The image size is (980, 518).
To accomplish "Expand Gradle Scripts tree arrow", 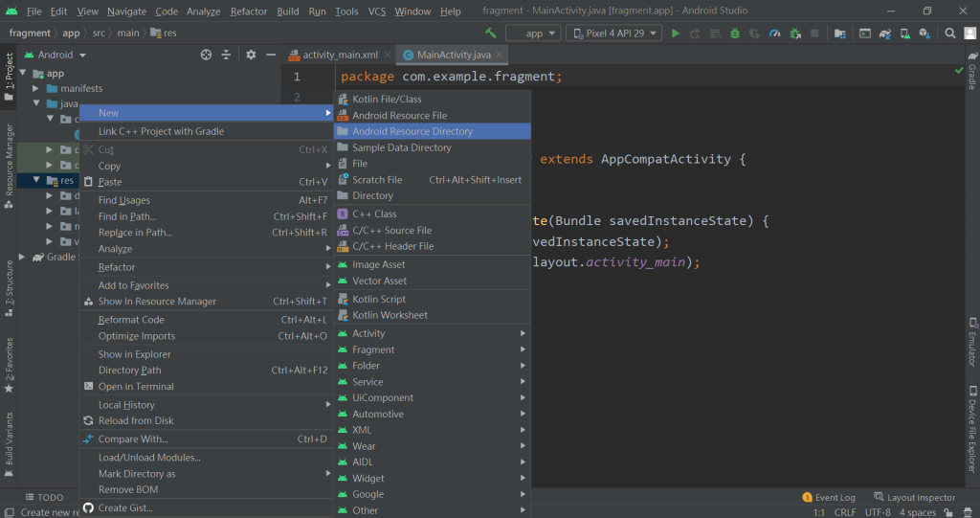I will (x=23, y=257).
